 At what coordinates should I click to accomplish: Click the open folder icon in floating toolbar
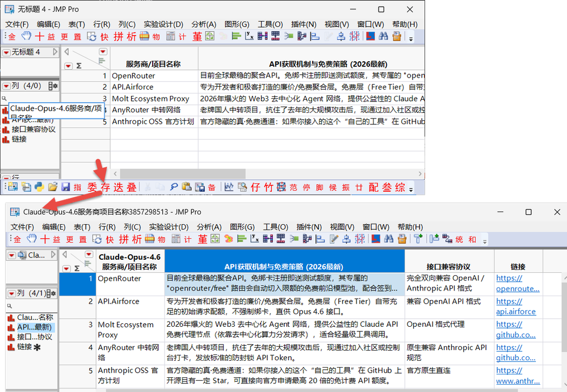coord(53,187)
